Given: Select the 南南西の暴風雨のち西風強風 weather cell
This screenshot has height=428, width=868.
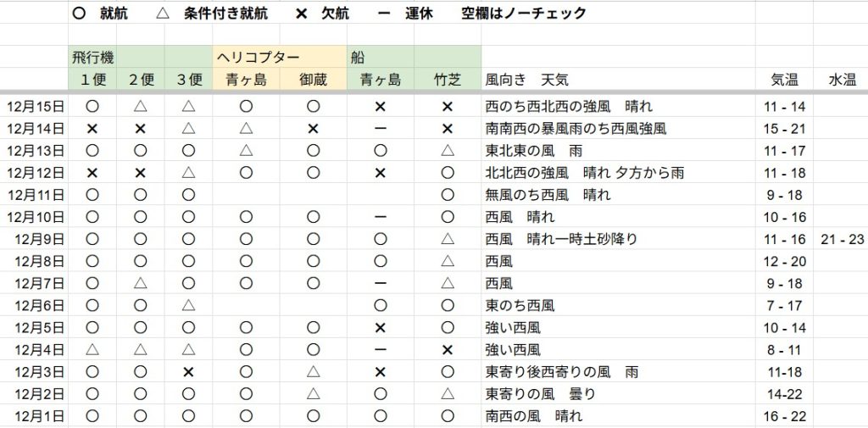Looking at the screenshot, I should pos(576,129).
